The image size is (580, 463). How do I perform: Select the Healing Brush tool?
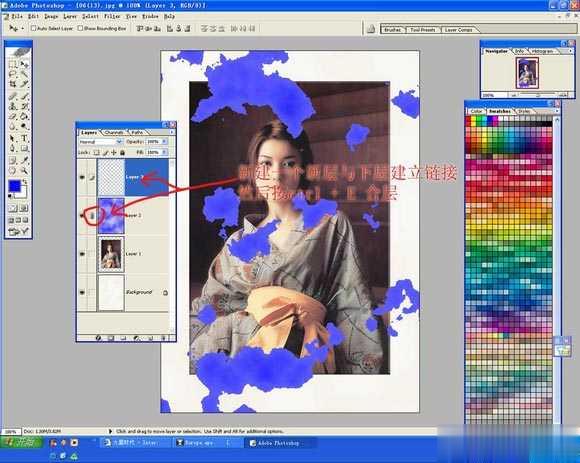13,97
